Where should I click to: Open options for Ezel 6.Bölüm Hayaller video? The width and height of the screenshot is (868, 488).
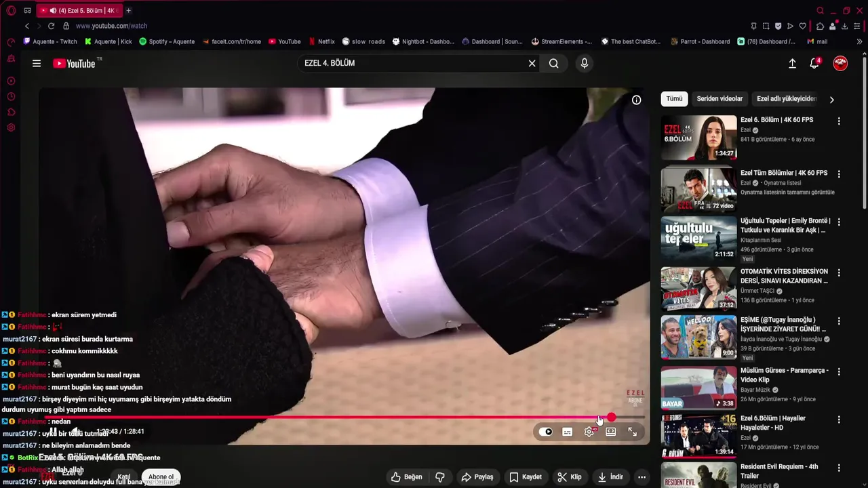[x=839, y=420]
